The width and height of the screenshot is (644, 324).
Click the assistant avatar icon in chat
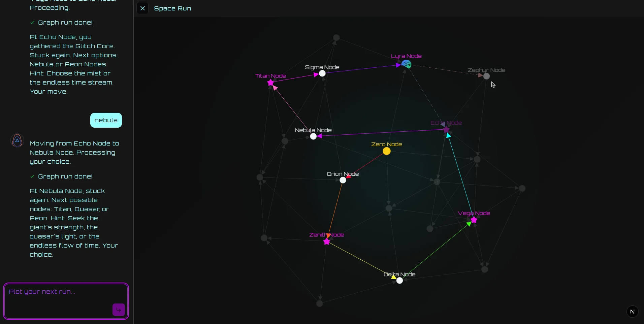[17, 141]
